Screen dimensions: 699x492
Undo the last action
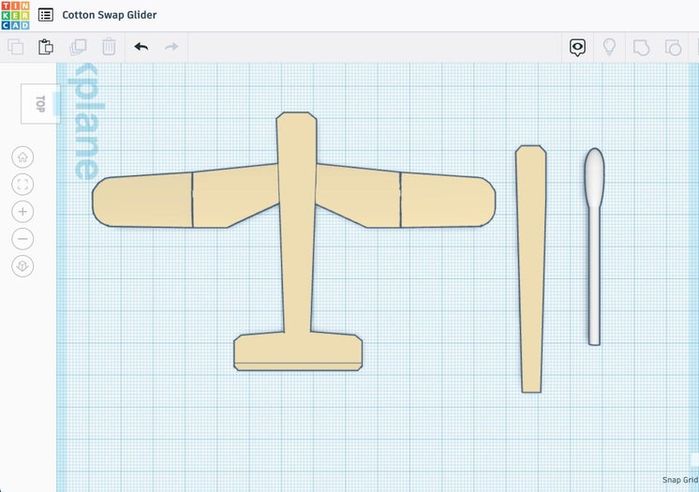(141, 47)
